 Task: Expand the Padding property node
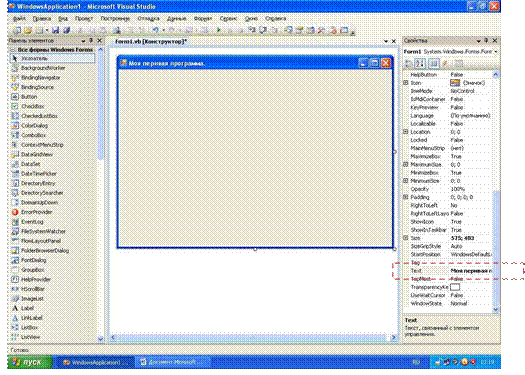(405, 197)
